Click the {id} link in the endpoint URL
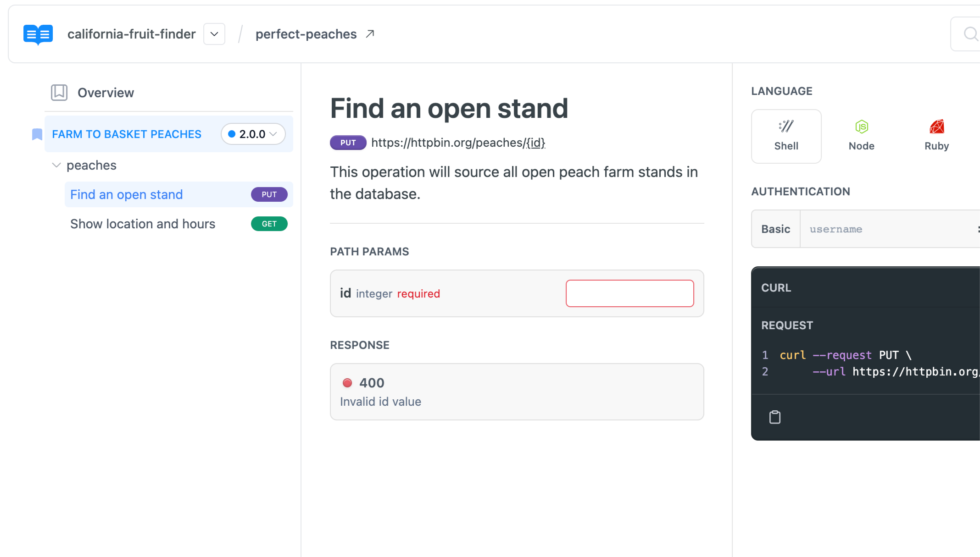The height and width of the screenshot is (557, 980). click(x=535, y=143)
